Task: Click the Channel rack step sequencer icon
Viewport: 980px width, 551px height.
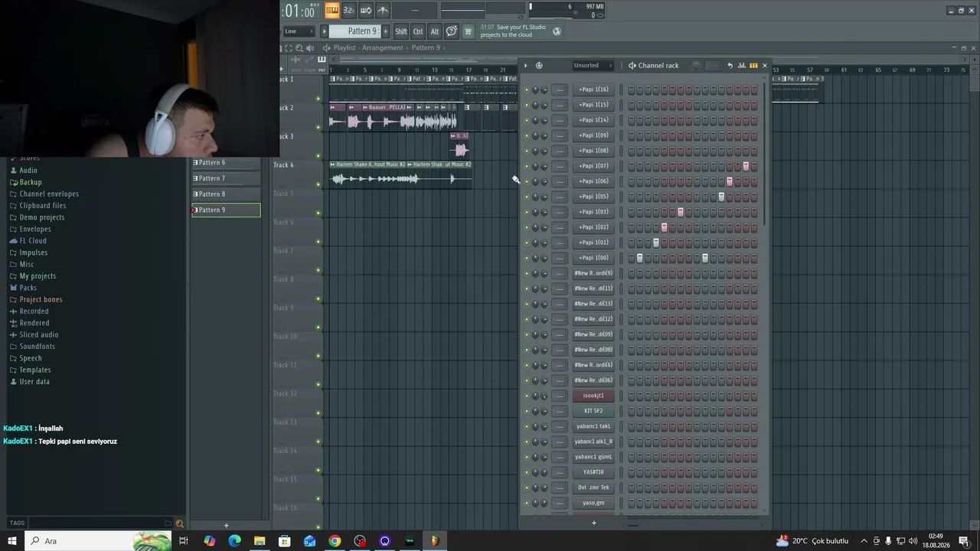Action: [753, 65]
